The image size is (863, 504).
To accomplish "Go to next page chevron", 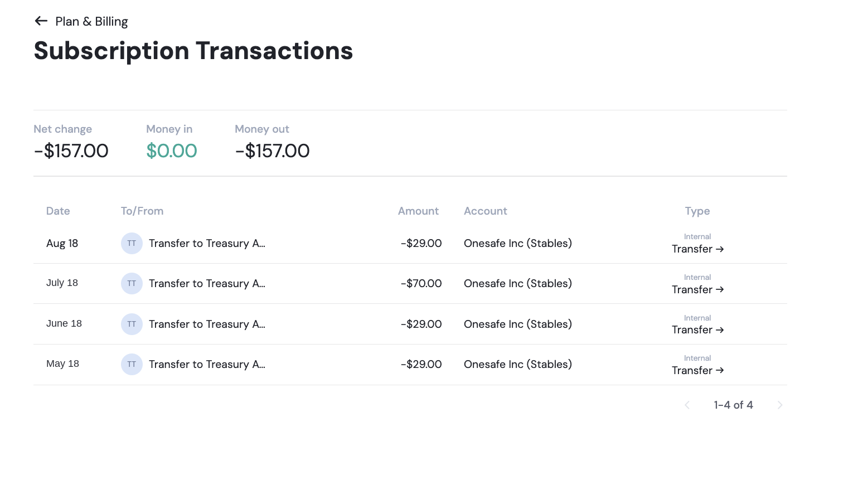I will [780, 405].
